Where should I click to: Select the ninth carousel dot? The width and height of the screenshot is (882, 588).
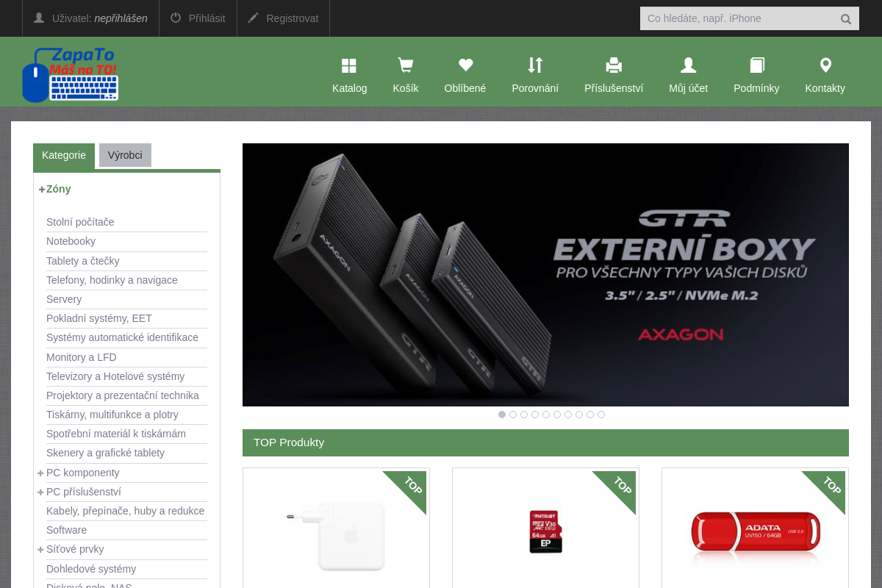590,415
